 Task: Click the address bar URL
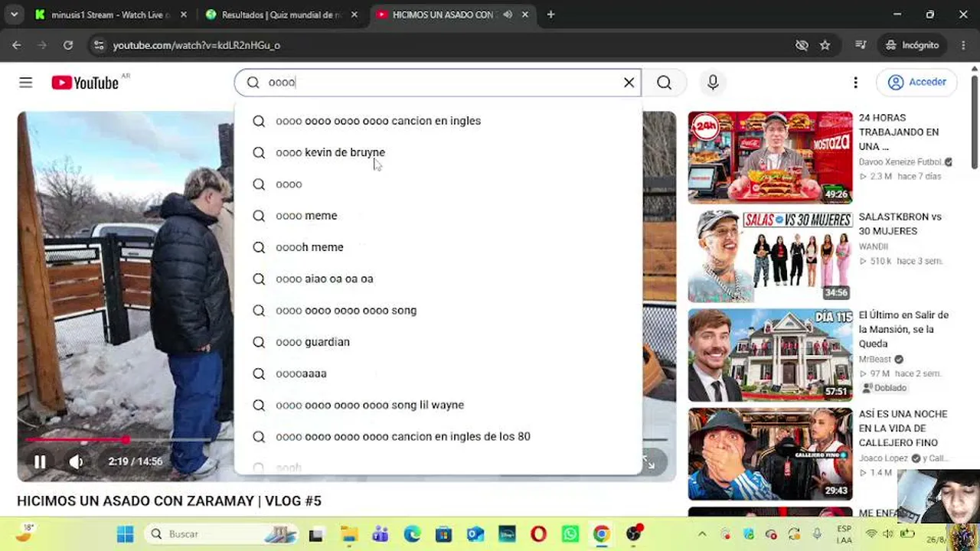[197, 45]
